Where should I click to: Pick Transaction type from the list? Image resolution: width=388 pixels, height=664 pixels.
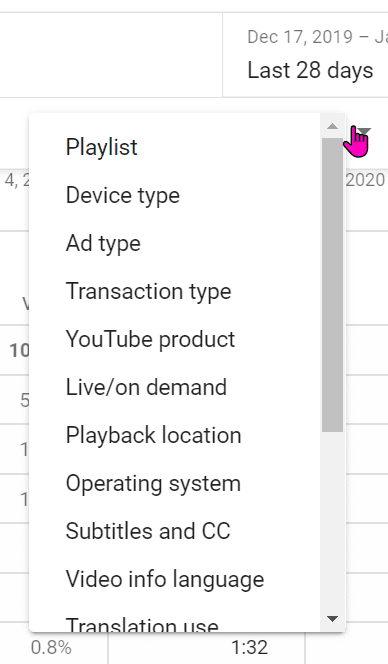[175, 291]
